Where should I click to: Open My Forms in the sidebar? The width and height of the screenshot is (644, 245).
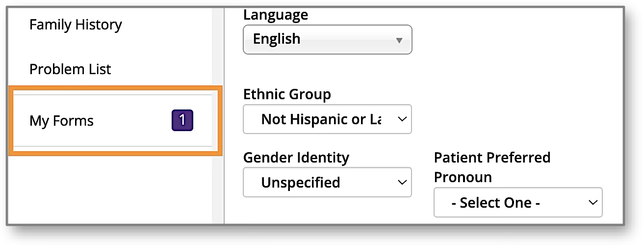pyautogui.click(x=62, y=121)
